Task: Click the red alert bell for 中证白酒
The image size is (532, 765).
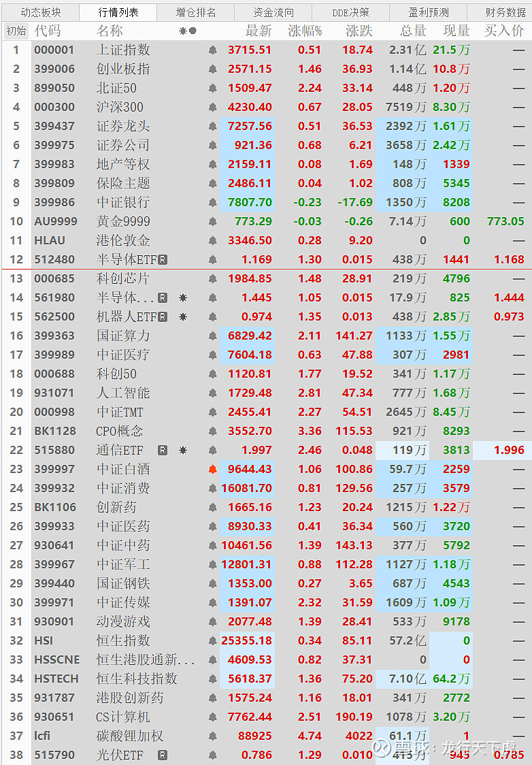Action: (213, 470)
